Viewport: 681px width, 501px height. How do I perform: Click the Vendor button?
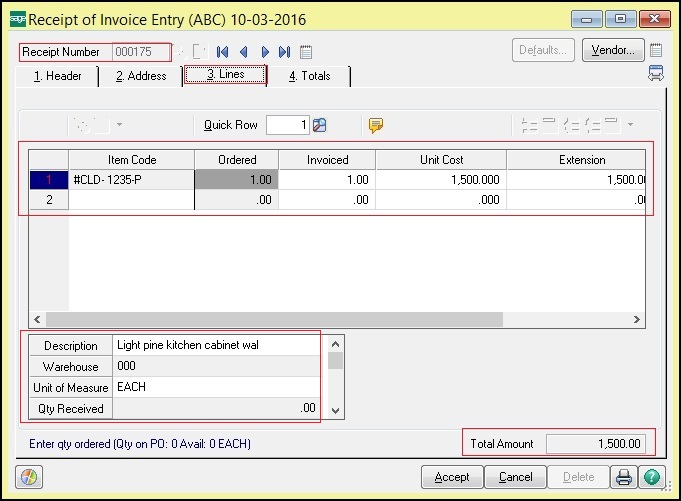tap(612, 50)
